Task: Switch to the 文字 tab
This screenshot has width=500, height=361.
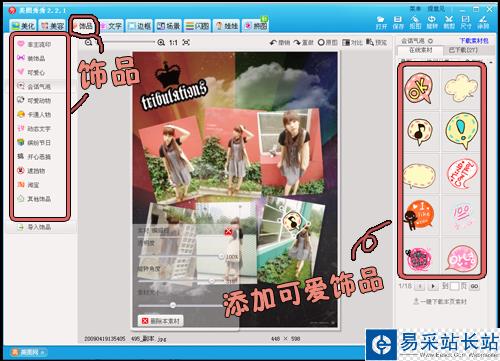Action: pyautogui.click(x=111, y=26)
